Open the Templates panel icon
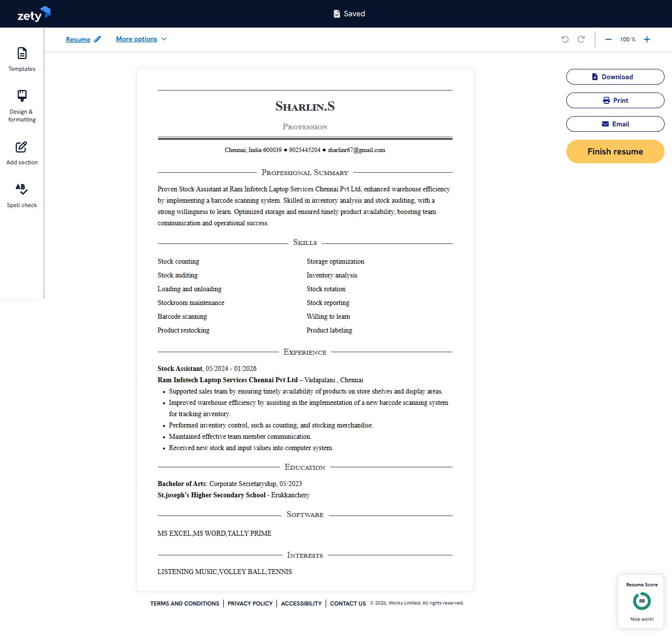 click(x=22, y=54)
